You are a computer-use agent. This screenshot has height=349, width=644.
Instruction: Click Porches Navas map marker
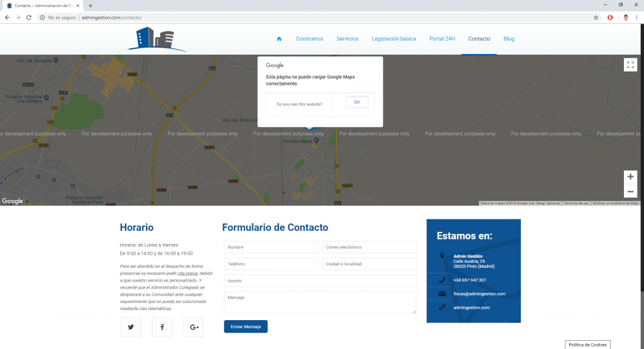point(317,141)
